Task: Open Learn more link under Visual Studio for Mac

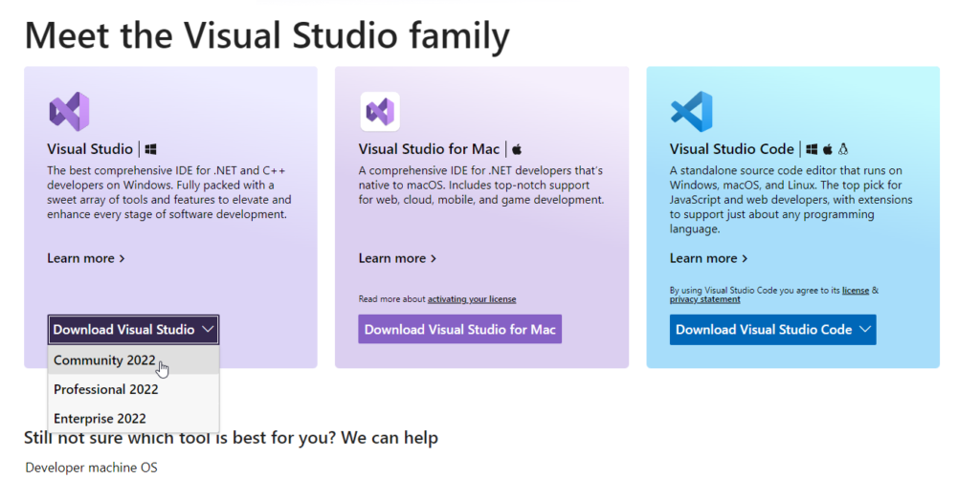Action: pos(397,258)
